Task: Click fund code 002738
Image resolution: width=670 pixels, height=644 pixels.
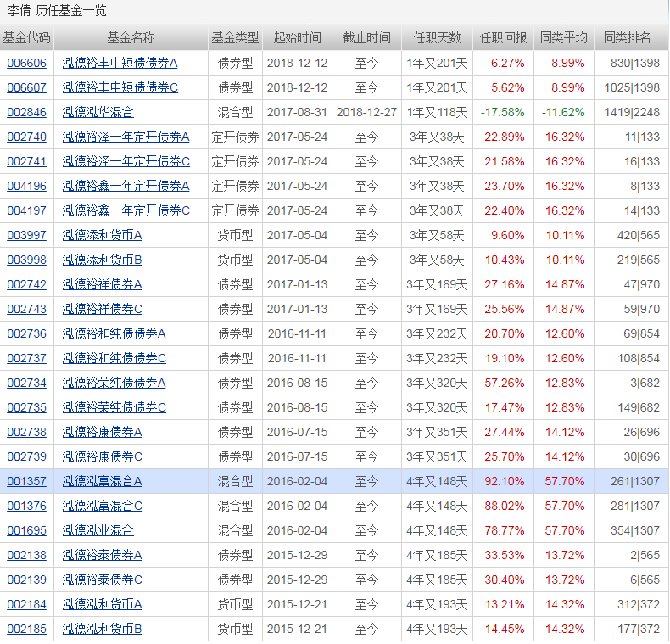Action: point(26,432)
